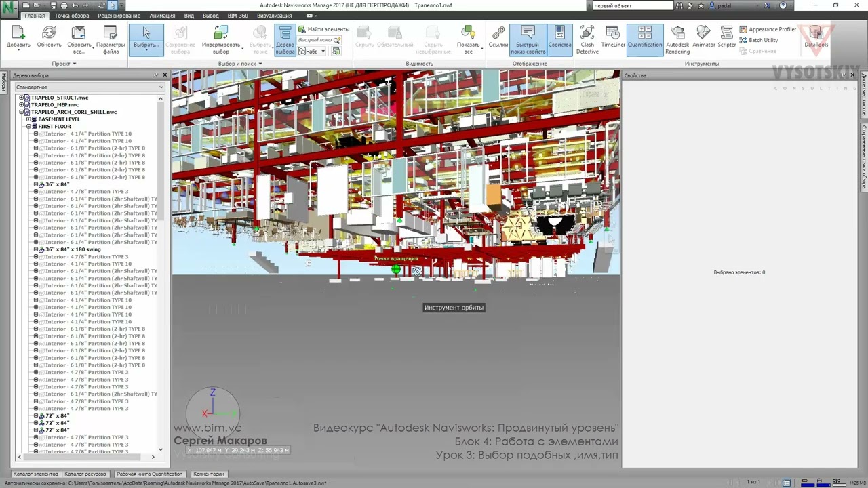Close the Дерево выбора panel
The height and width of the screenshot is (488, 868).
tap(165, 75)
